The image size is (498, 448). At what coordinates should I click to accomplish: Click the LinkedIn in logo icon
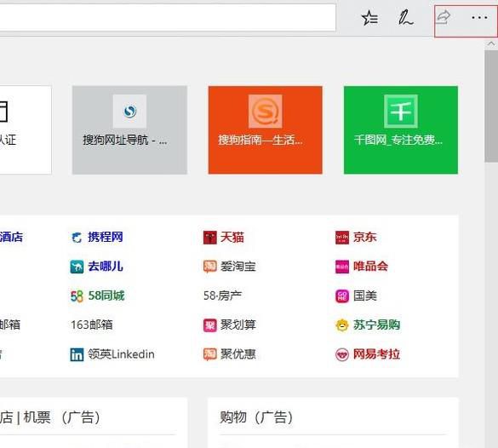(x=77, y=354)
